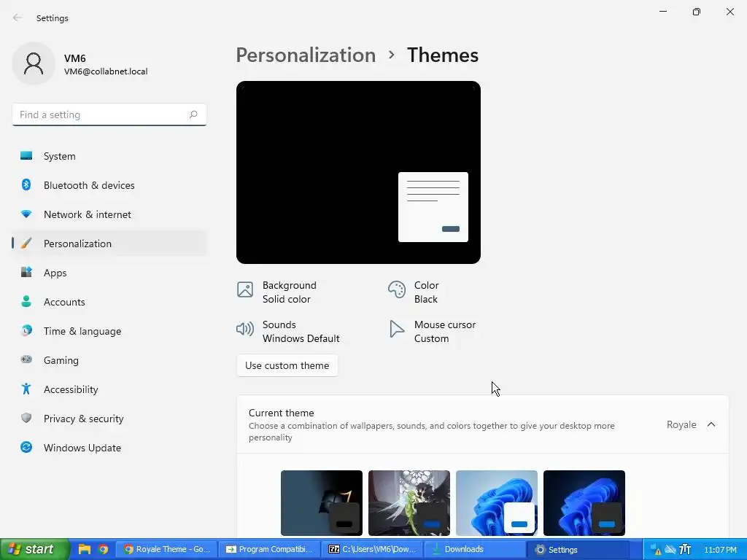Click the 11:07 PM taskbar clock

pyautogui.click(x=720, y=550)
